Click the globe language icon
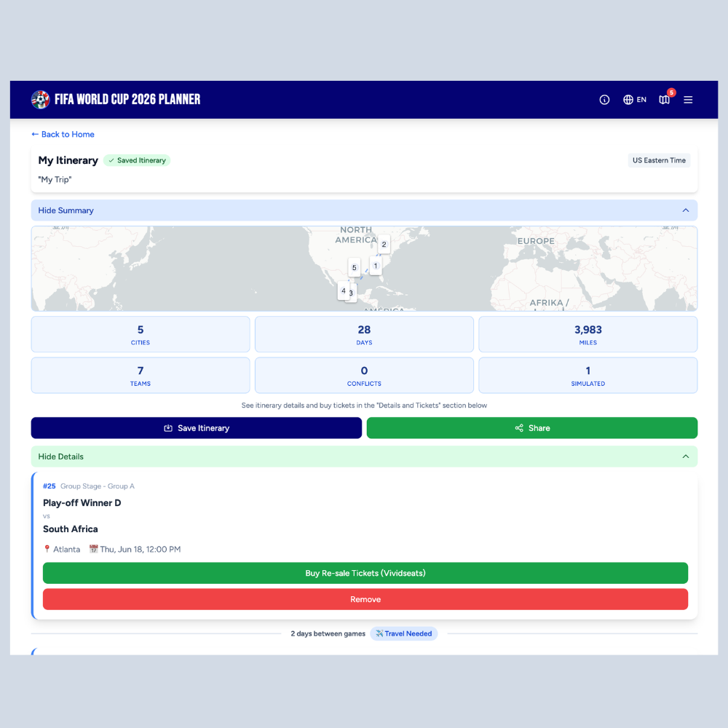 627,100
